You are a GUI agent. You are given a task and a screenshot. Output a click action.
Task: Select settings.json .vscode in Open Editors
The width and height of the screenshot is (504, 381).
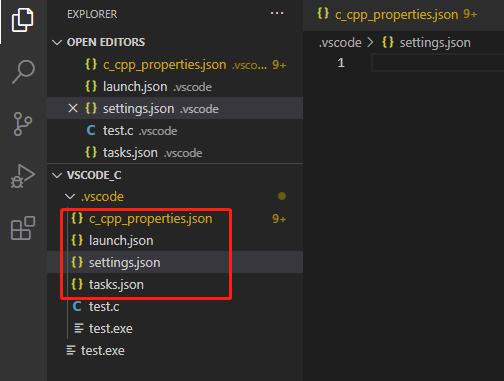(x=175, y=108)
